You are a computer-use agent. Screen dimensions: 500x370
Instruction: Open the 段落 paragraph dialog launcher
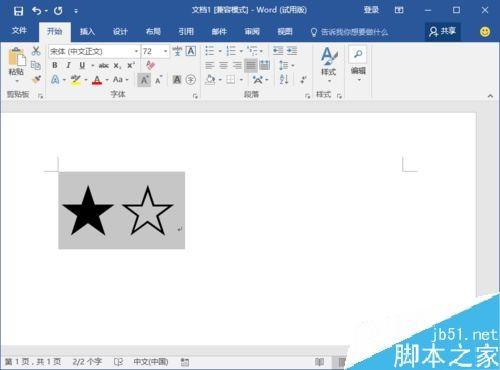coord(307,96)
